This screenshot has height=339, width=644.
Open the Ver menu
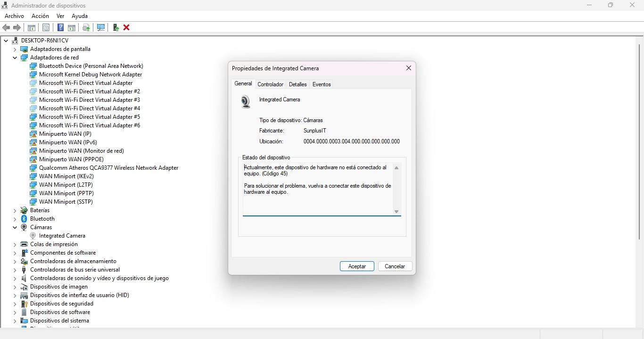coord(60,16)
